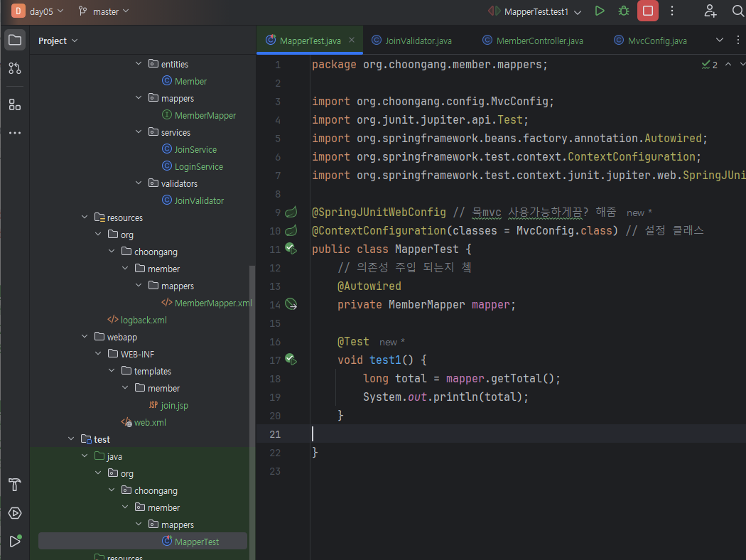Open the Structure tool window
The width and height of the screenshot is (746, 560).
[15, 104]
